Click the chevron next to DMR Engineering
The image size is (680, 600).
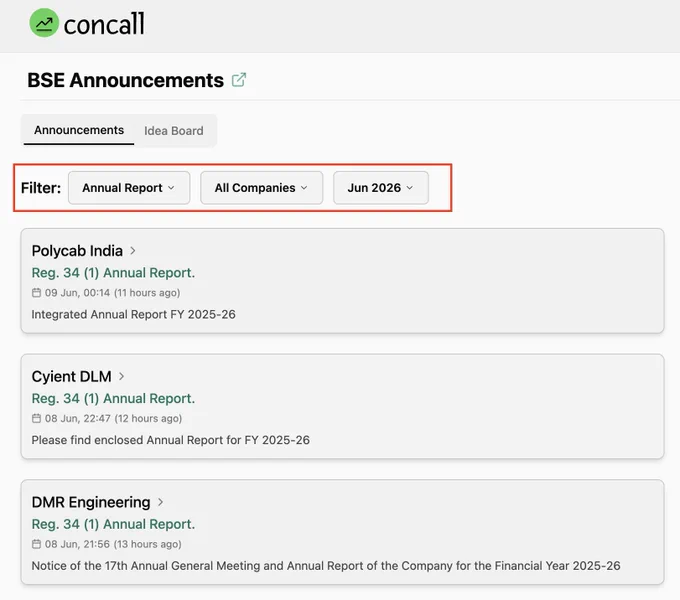[x=160, y=502]
